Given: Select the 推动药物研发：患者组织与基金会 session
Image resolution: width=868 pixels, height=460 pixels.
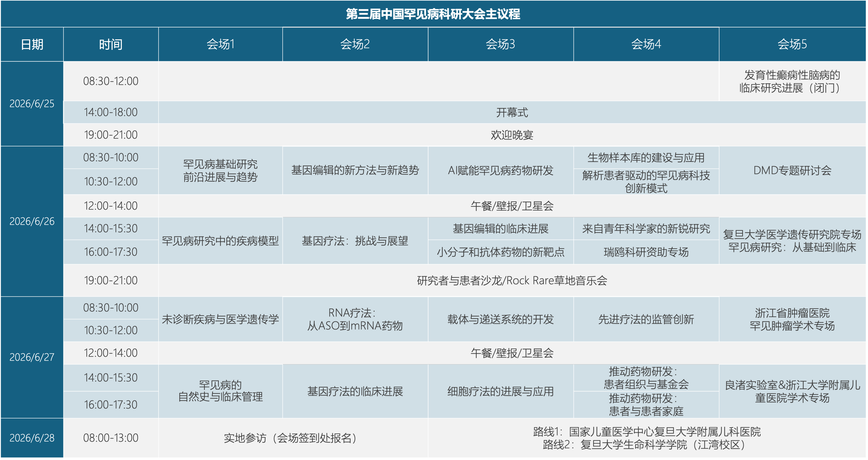Looking at the screenshot, I should [646, 378].
